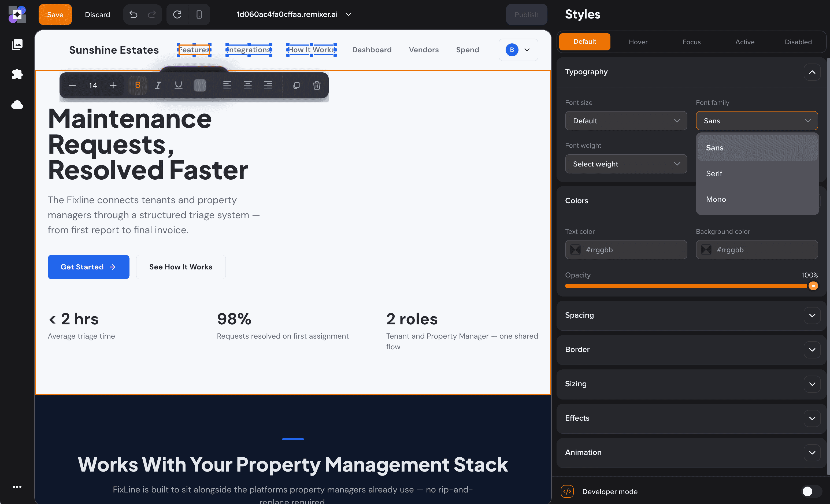Image resolution: width=830 pixels, height=504 pixels.
Task: Toggle italic formatting
Action: coord(158,85)
